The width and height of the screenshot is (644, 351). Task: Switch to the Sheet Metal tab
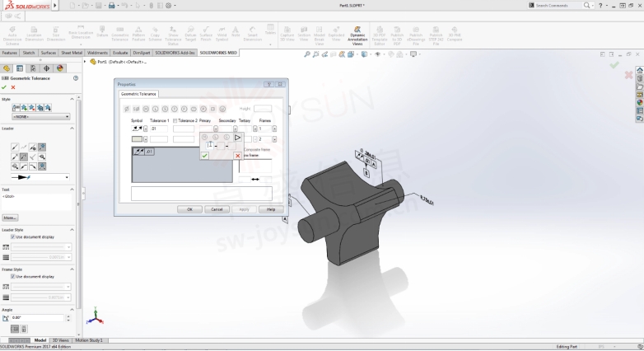click(72, 53)
